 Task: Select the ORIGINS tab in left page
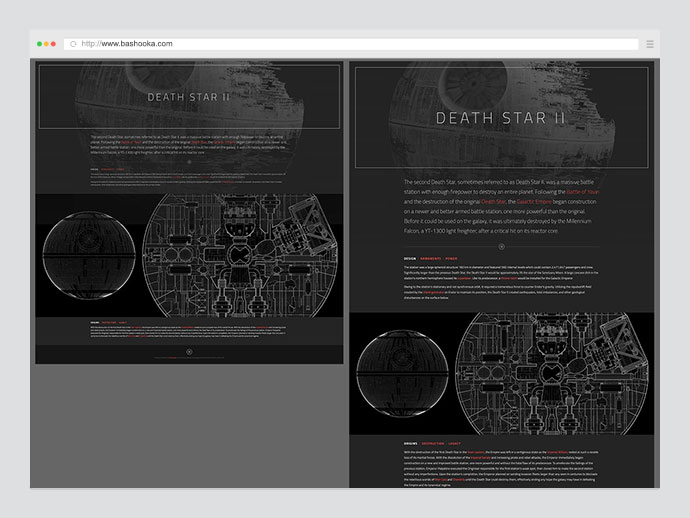point(95,323)
